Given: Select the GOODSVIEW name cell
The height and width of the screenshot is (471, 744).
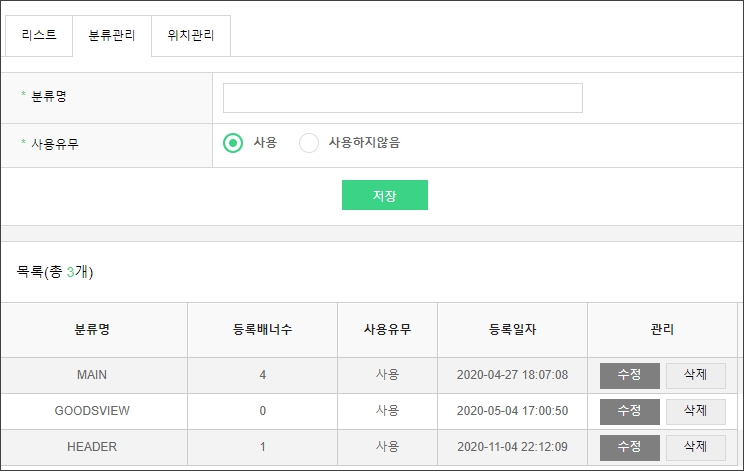Looking at the screenshot, I should pos(92,411).
